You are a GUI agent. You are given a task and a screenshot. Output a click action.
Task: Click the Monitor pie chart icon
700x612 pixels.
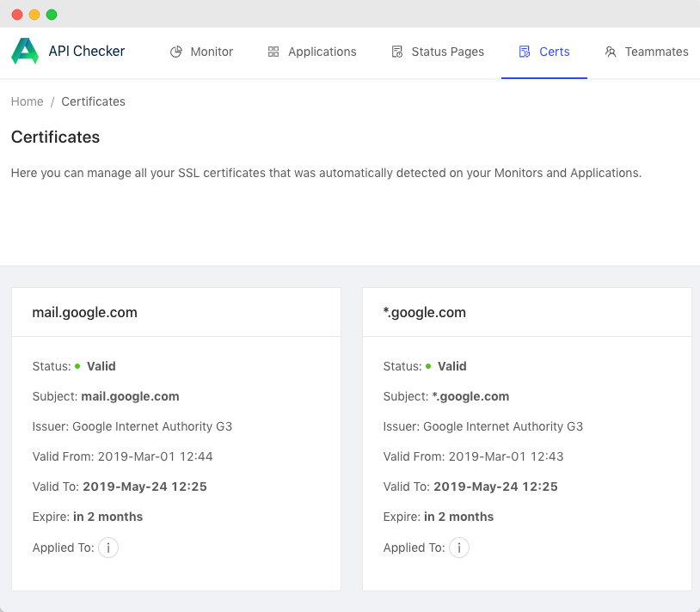click(176, 52)
